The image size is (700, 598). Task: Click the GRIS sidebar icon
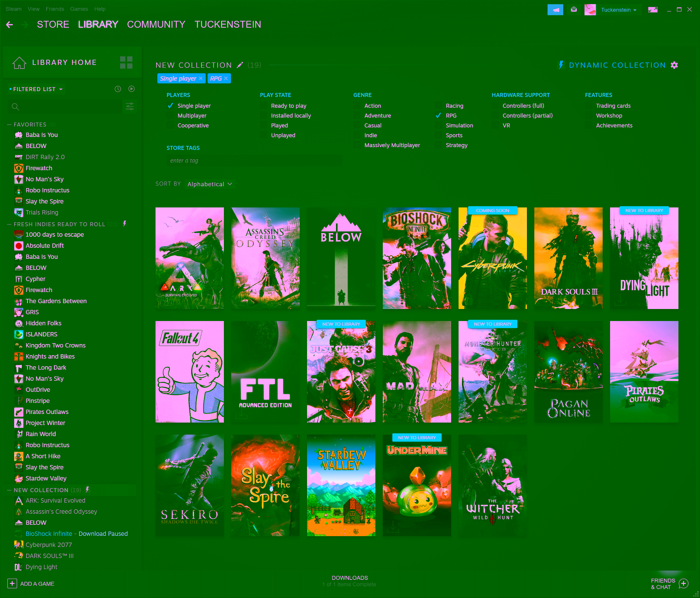19,312
